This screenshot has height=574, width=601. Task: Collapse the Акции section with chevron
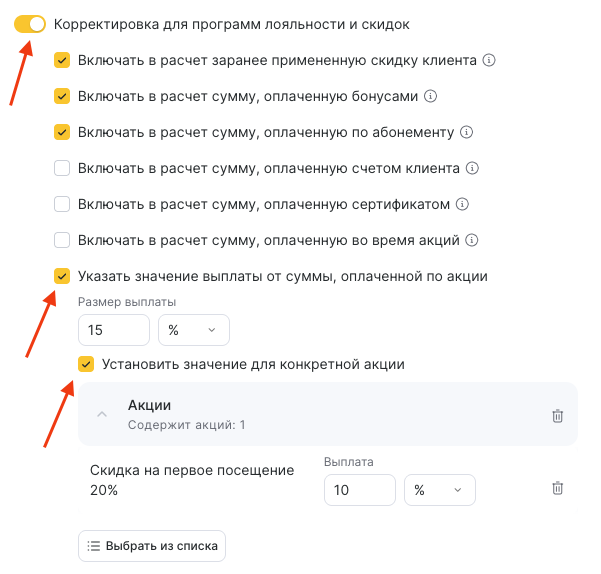[x=102, y=415]
